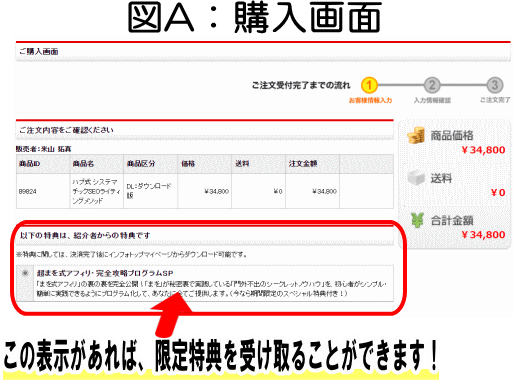Click the お客様情報入力 step label

tap(370, 100)
